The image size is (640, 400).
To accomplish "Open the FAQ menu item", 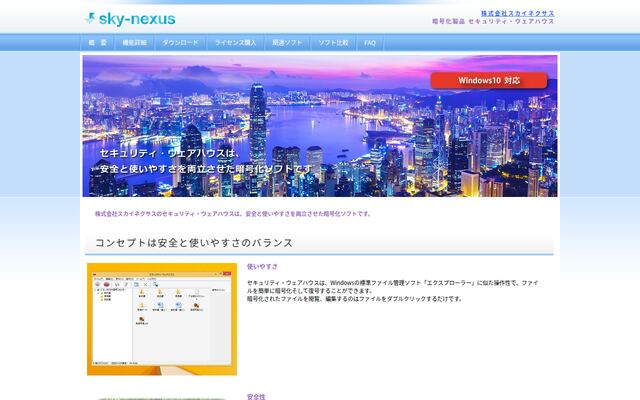I will click(370, 42).
